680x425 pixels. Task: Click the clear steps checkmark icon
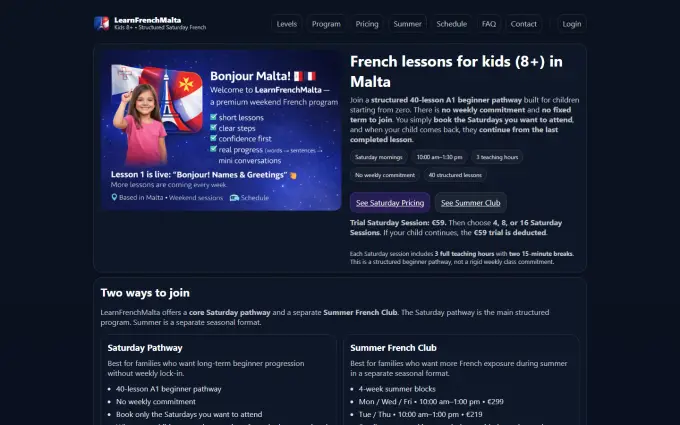click(213, 128)
